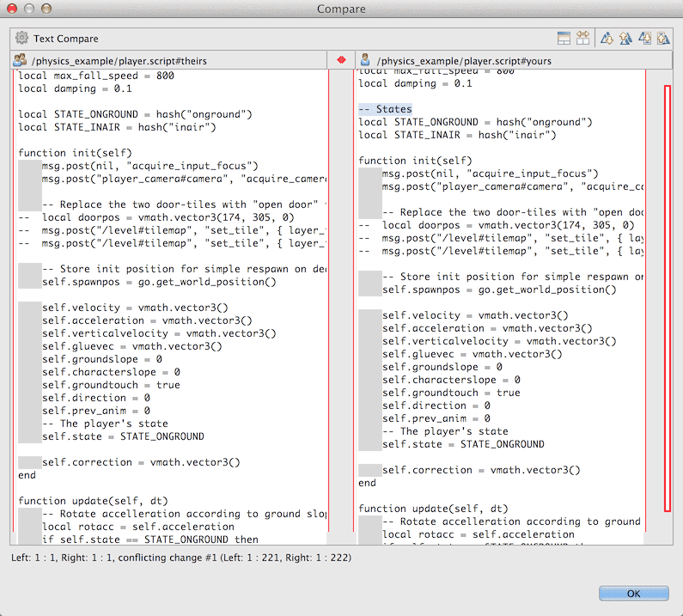
Task: Click 'local damping = 0.1' in right pane
Action: tap(415, 83)
